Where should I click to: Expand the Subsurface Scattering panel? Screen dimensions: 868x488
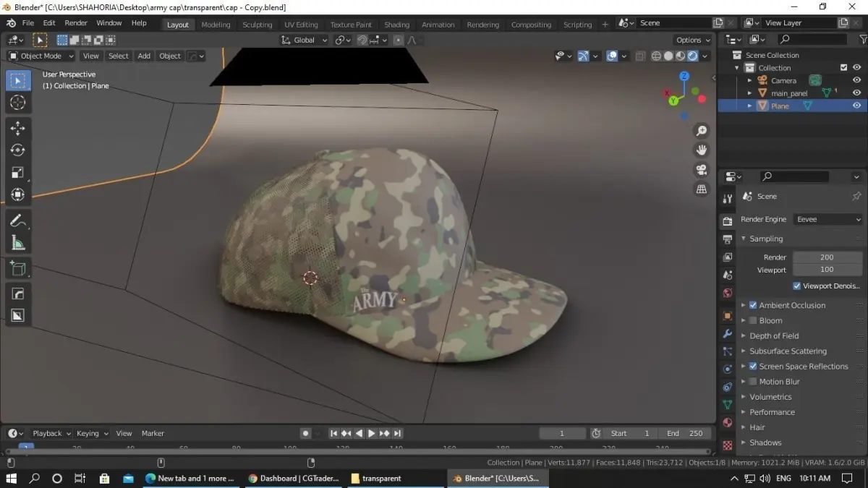pos(743,351)
